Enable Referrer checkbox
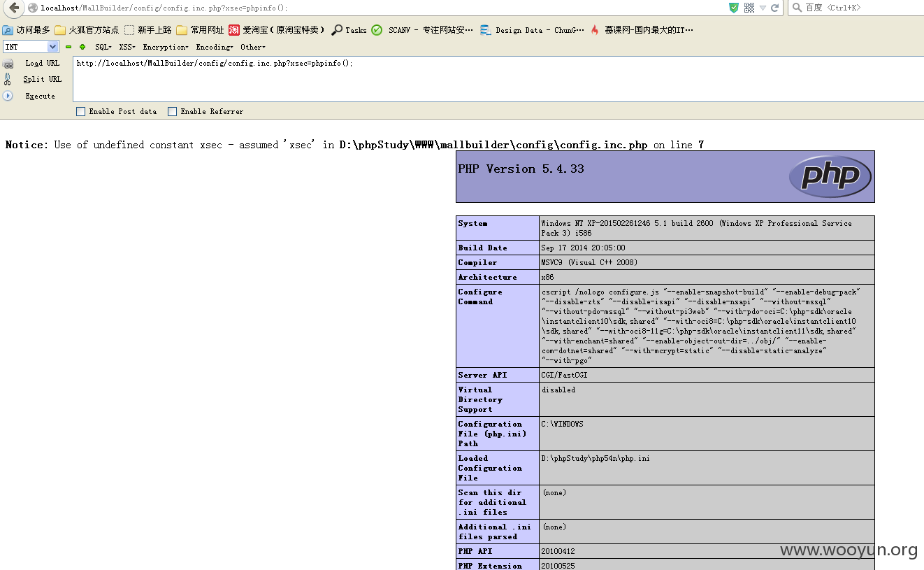 (x=172, y=111)
